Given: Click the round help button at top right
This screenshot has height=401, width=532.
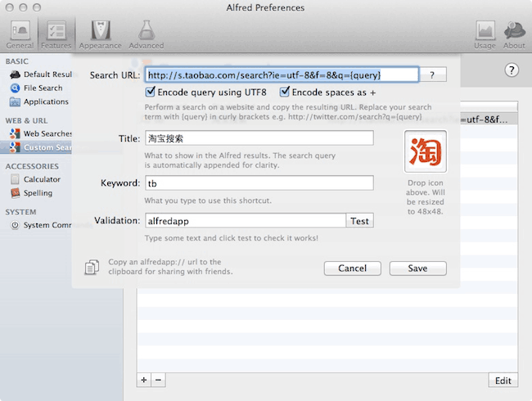Looking at the screenshot, I should click(x=512, y=70).
